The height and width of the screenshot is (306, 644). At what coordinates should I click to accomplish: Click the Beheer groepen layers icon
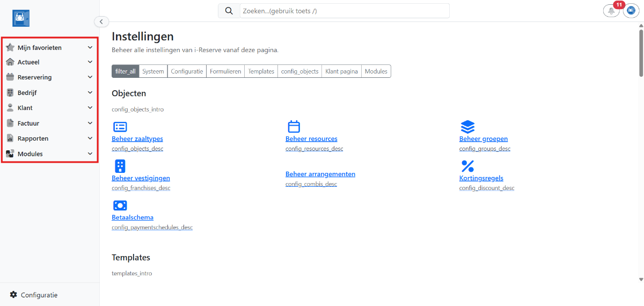[467, 127]
